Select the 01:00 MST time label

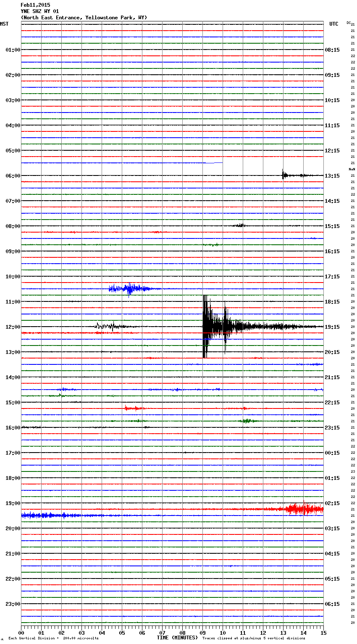pyautogui.click(x=13, y=50)
